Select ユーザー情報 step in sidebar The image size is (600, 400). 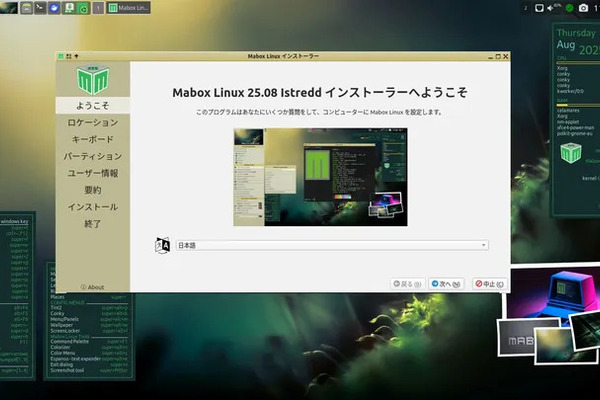pyautogui.click(x=92, y=173)
